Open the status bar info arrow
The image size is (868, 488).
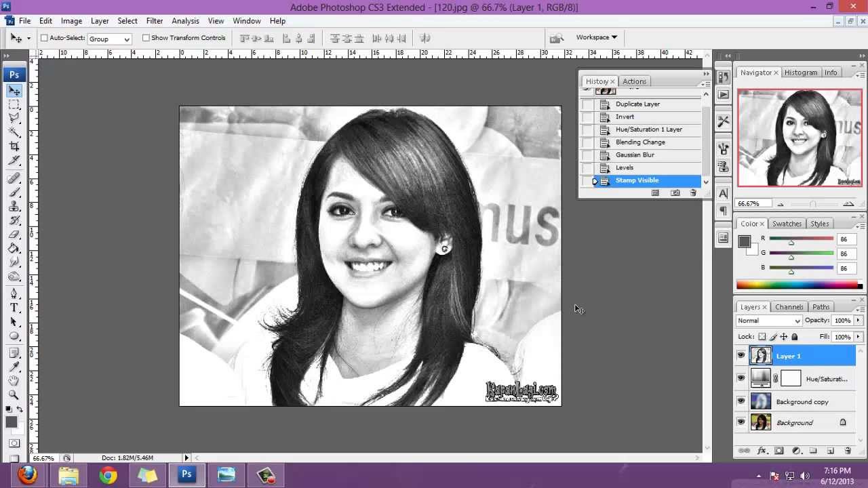186,458
